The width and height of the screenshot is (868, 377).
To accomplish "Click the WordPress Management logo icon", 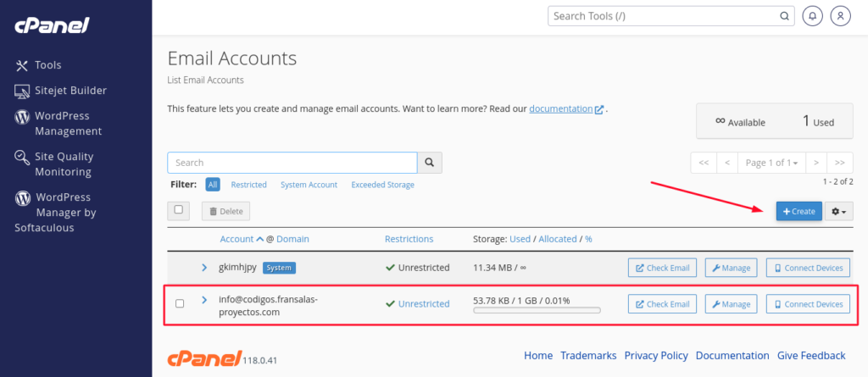I will point(22,117).
